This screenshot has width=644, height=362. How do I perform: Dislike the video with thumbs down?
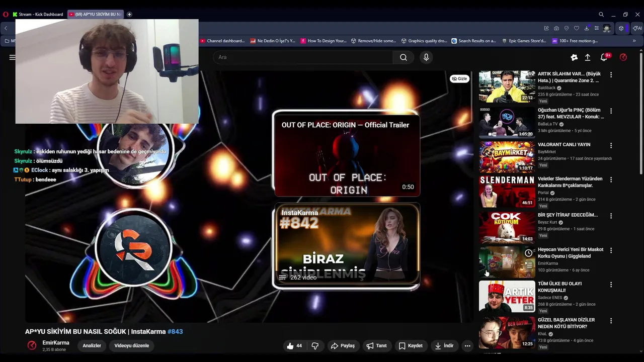pyautogui.click(x=315, y=345)
